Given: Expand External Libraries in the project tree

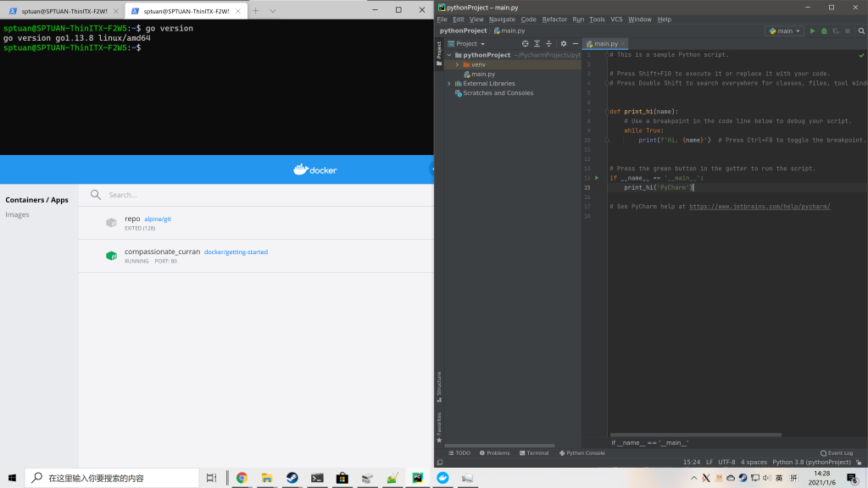Looking at the screenshot, I should point(449,83).
